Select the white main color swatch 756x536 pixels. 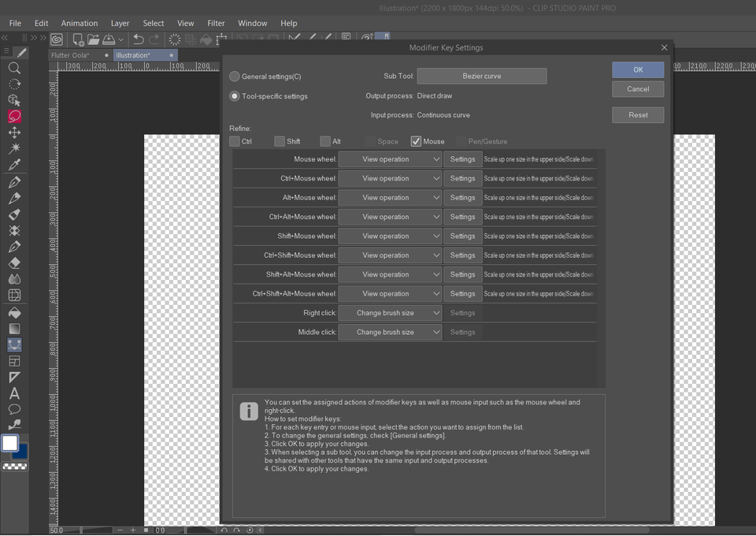point(9,443)
